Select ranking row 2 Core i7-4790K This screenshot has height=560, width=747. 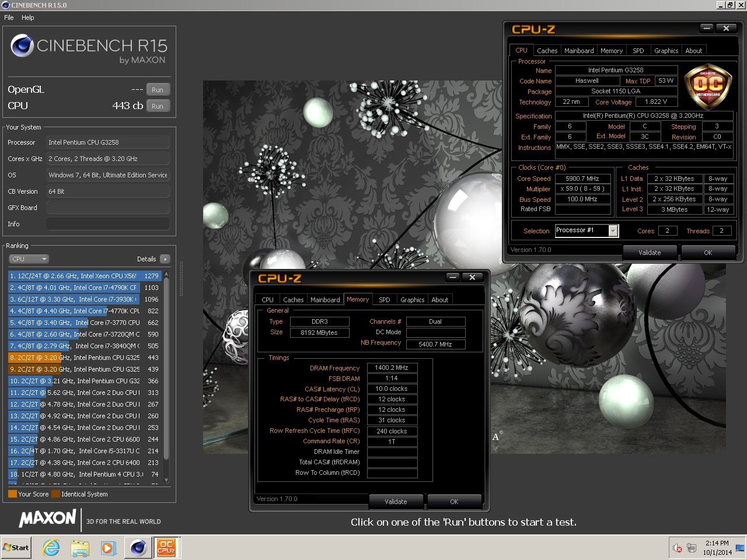pyautogui.click(x=85, y=288)
